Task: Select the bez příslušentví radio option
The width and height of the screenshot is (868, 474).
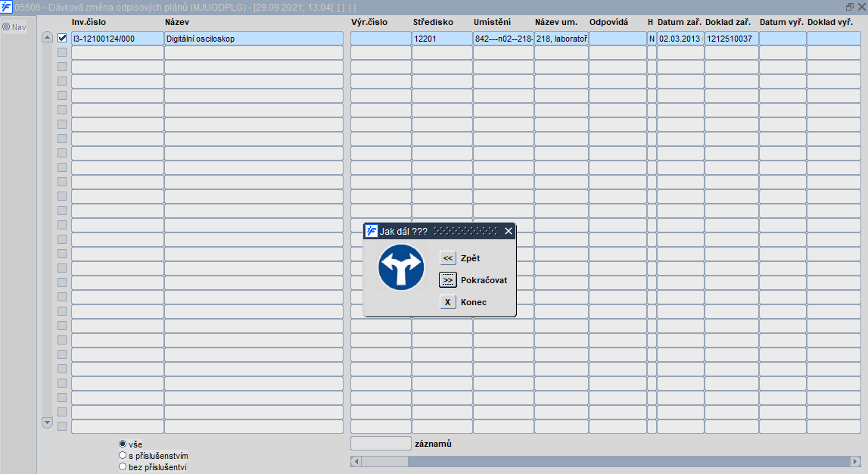Action: pos(123,466)
